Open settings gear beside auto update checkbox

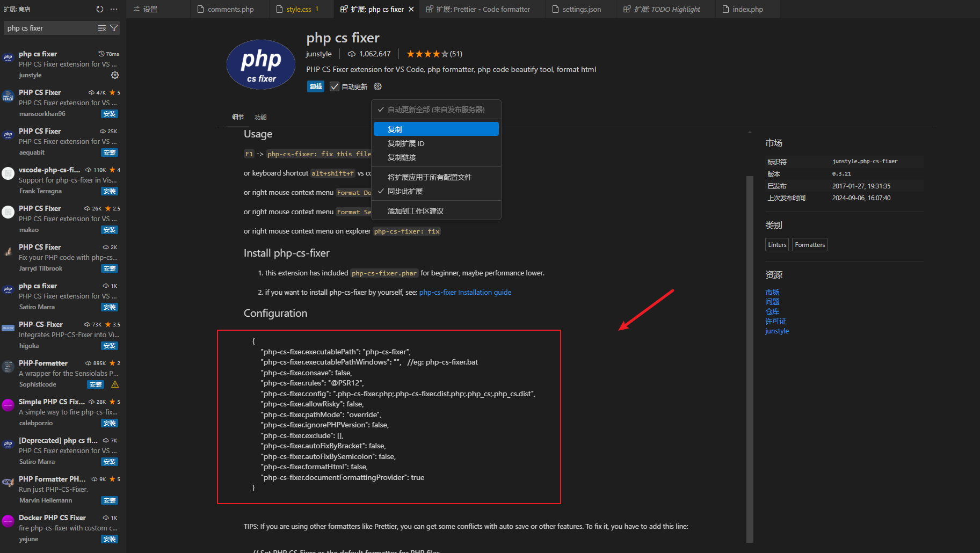(378, 86)
